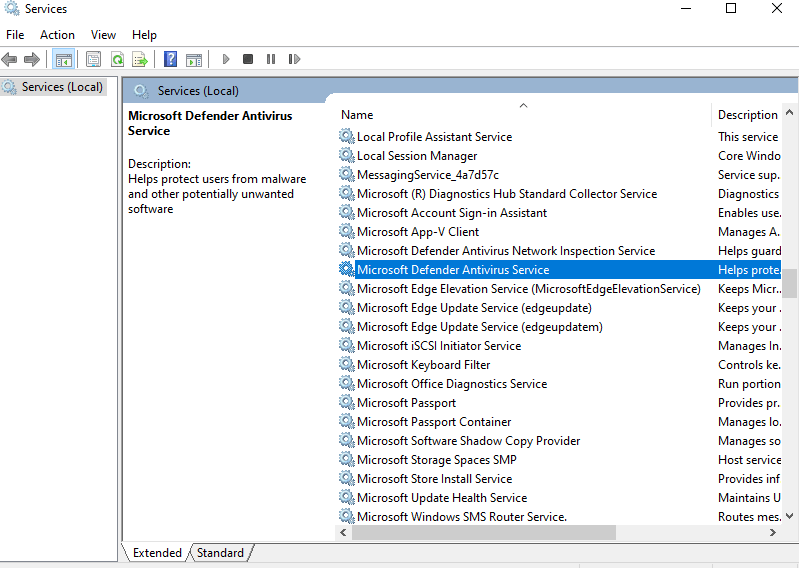Switch to the Standard tab

pyautogui.click(x=220, y=553)
